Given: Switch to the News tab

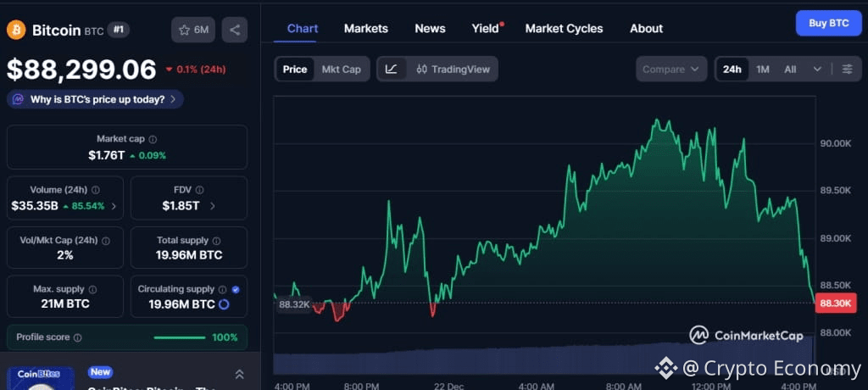Looking at the screenshot, I should pos(430,28).
